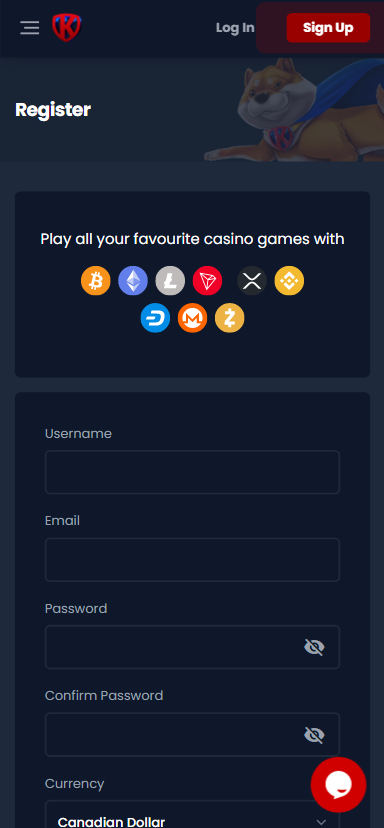Focus the Username input field
The width and height of the screenshot is (384, 828).
click(x=192, y=472)
